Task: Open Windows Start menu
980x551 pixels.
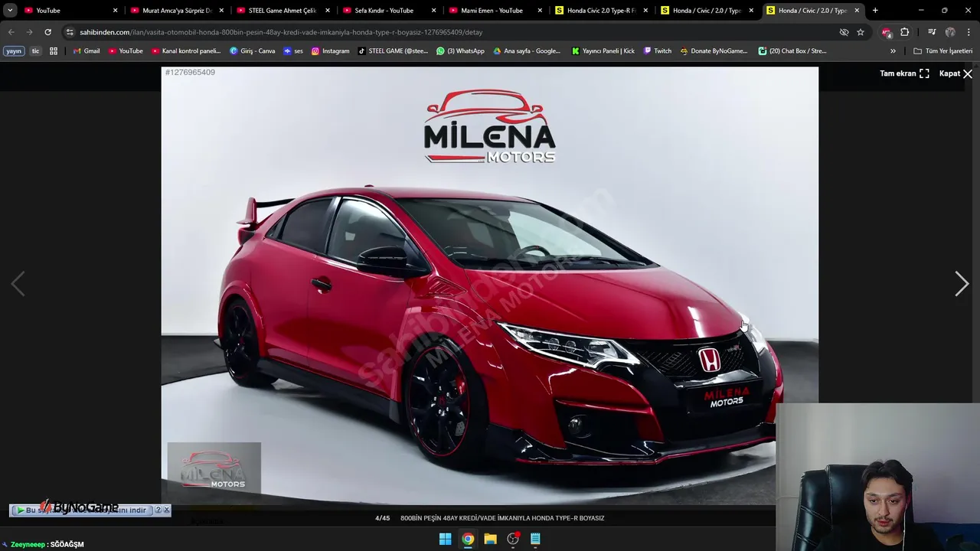Action: point(445,539)
